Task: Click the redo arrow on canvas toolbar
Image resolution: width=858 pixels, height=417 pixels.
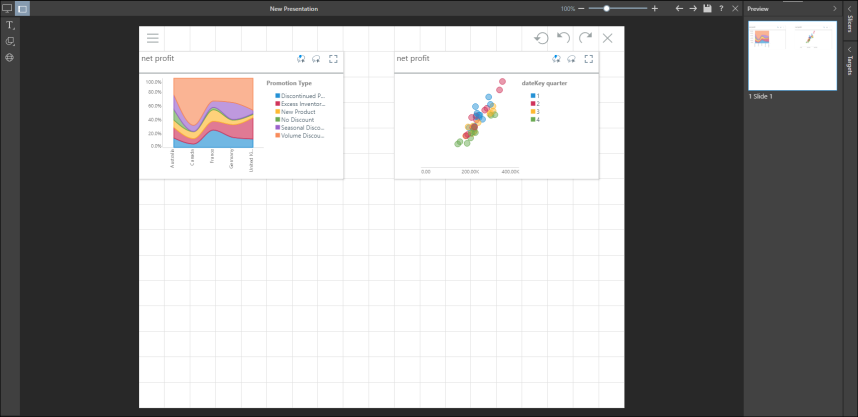Action: tap(585, 38)
